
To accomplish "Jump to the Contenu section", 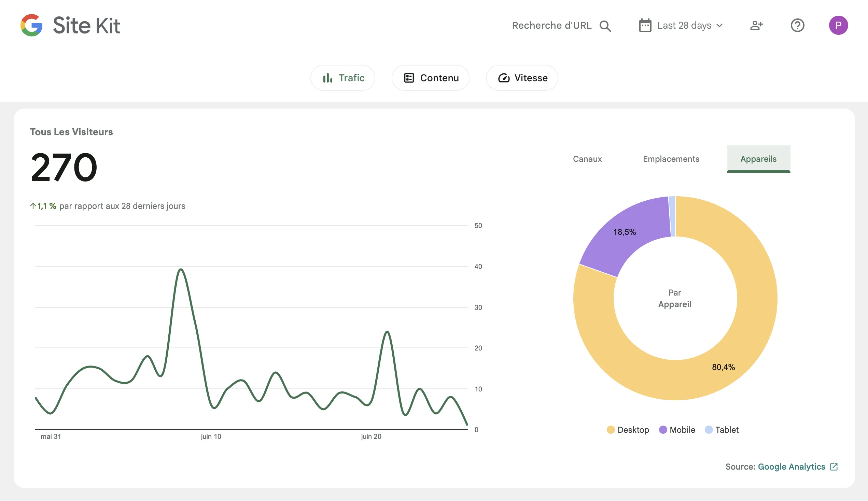I will (x=431, y=78).
